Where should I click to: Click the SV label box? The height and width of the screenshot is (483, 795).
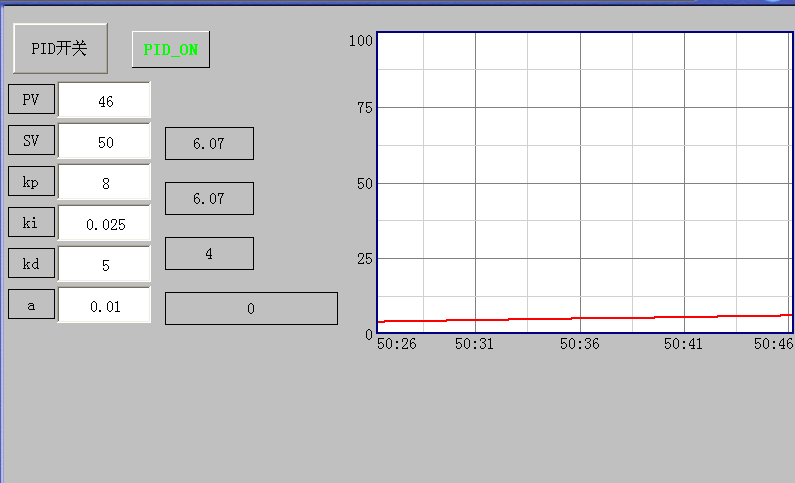tap(31, 140)
